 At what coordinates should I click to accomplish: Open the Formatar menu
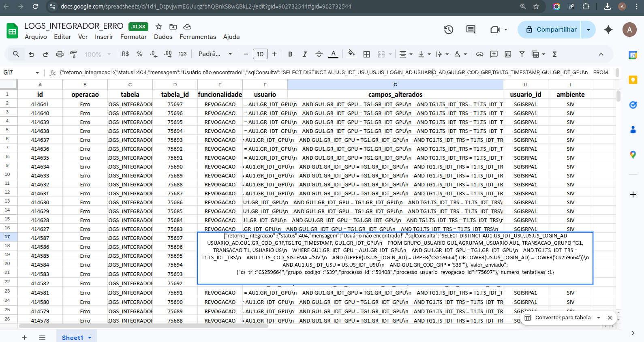coord(133,37)
